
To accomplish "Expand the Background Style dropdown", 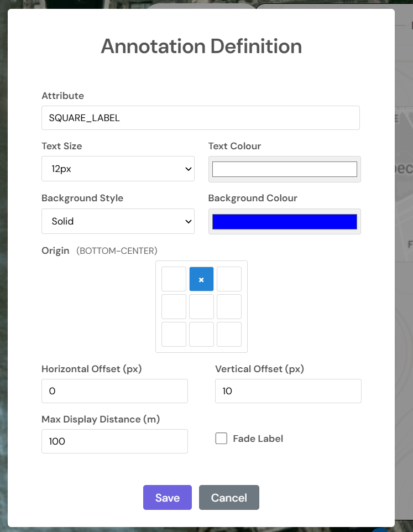I will click(x=118, y=221).
